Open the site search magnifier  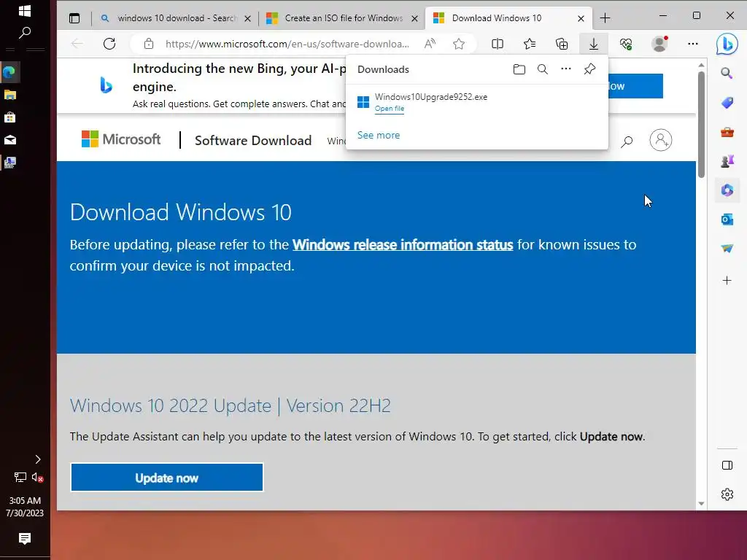click(627, 141)
